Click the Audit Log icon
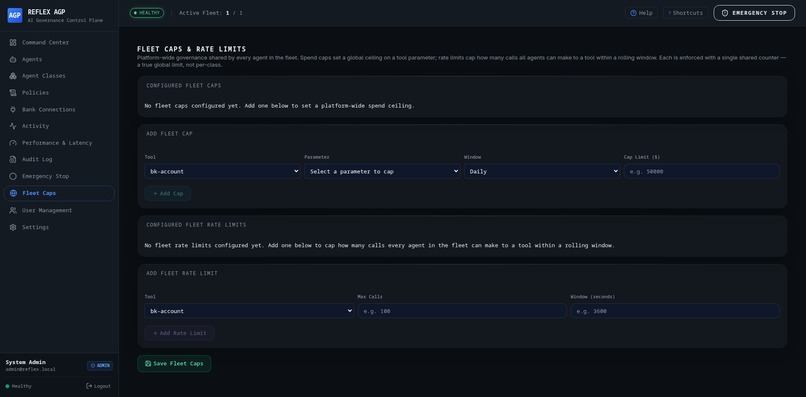 coord(13,159)
